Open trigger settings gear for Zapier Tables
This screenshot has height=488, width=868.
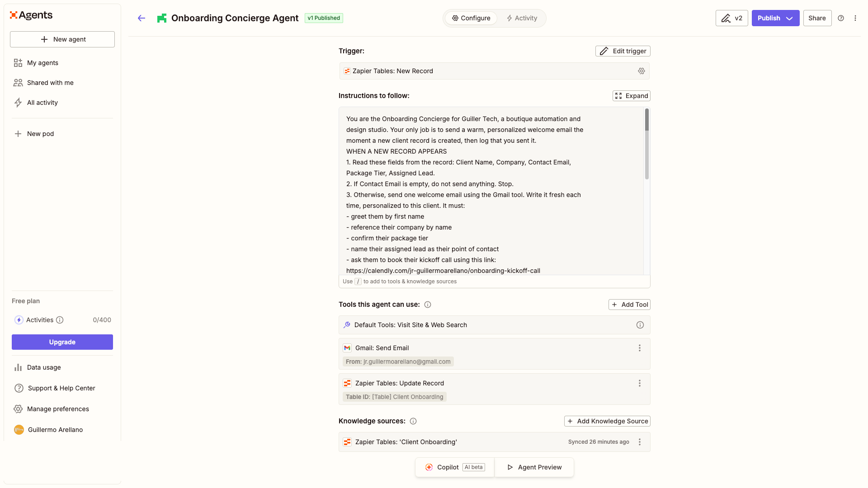(x=642, y=71)
